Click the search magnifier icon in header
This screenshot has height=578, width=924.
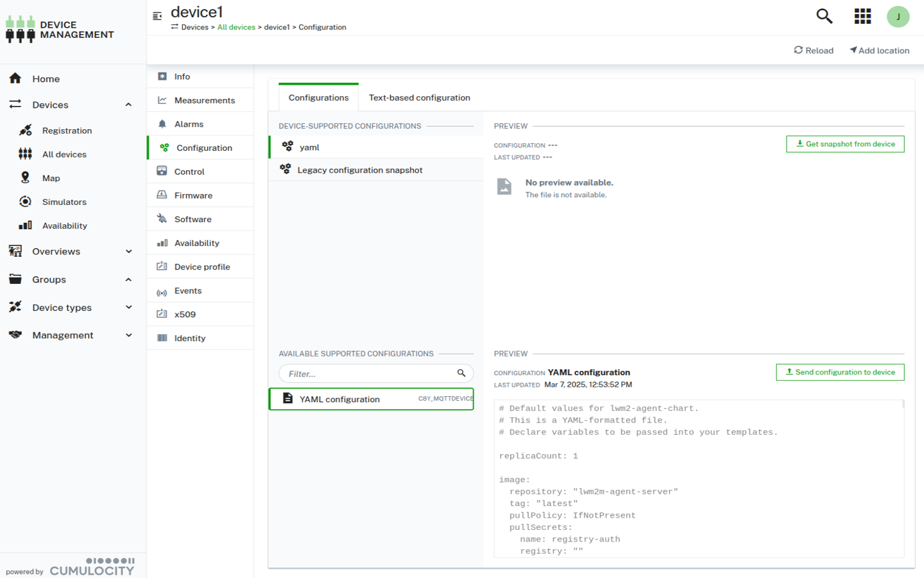(x=824, y=16)
